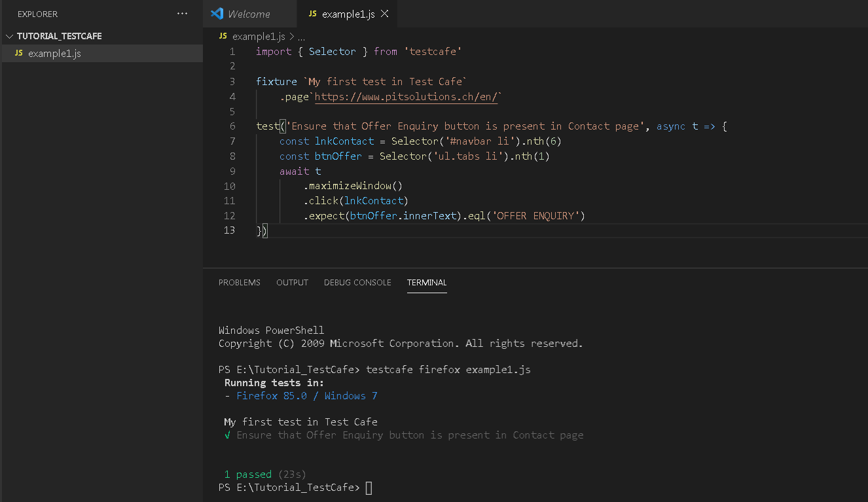Click the '1 passed (23s)' result line
Screen dimensions: 868x502
coord(265,475)
